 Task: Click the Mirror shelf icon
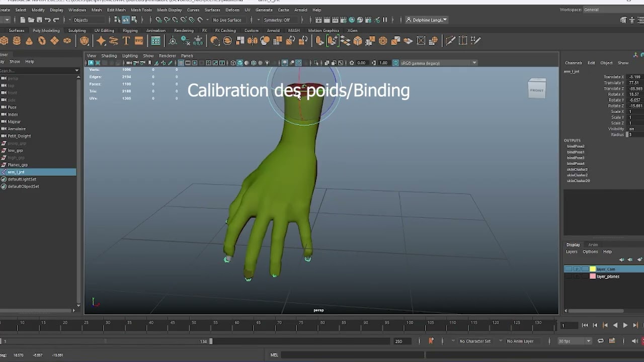click(253, 41)
